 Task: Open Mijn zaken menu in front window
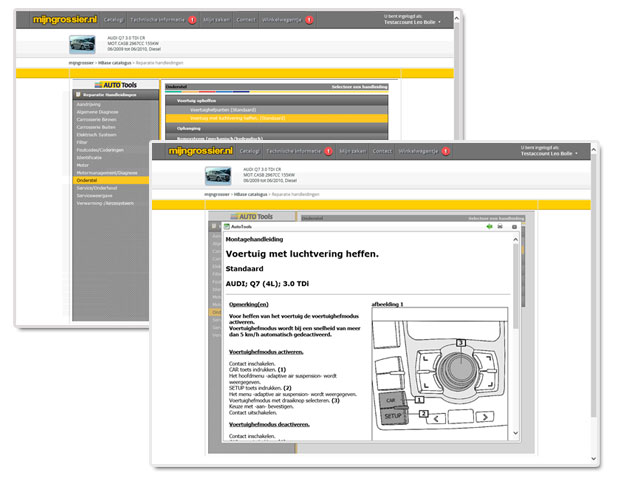point(352,151)
